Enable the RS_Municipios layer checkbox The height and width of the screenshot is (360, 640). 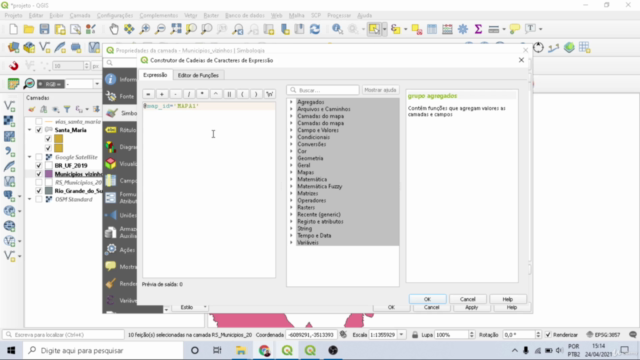pos(39,182)
